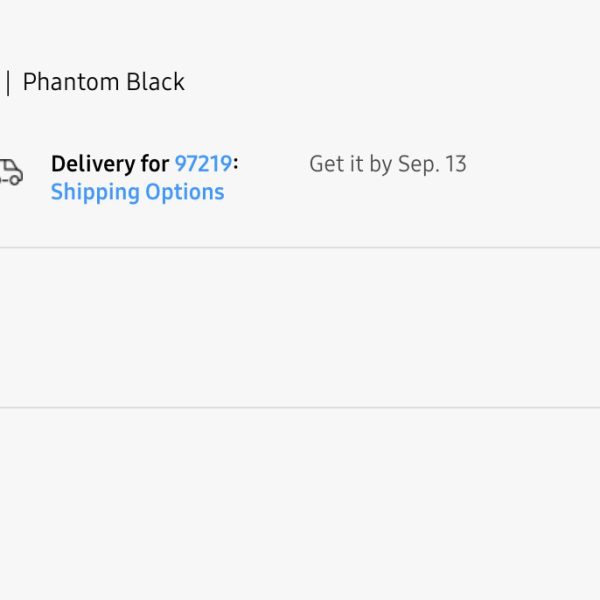Click the "Sep. 13" delivery date
600x600 pixels.
432,164
